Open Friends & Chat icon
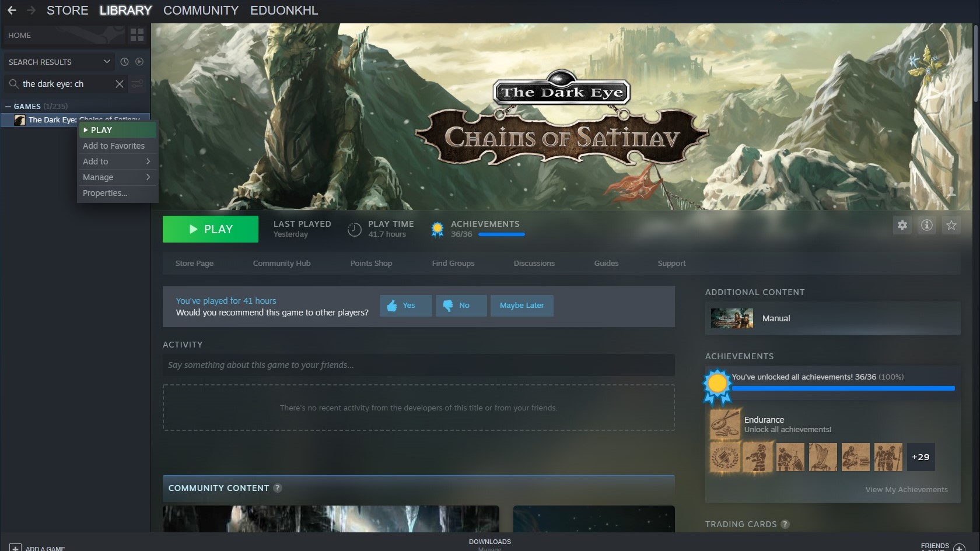 pyautogui.click(x=958, y=548)
